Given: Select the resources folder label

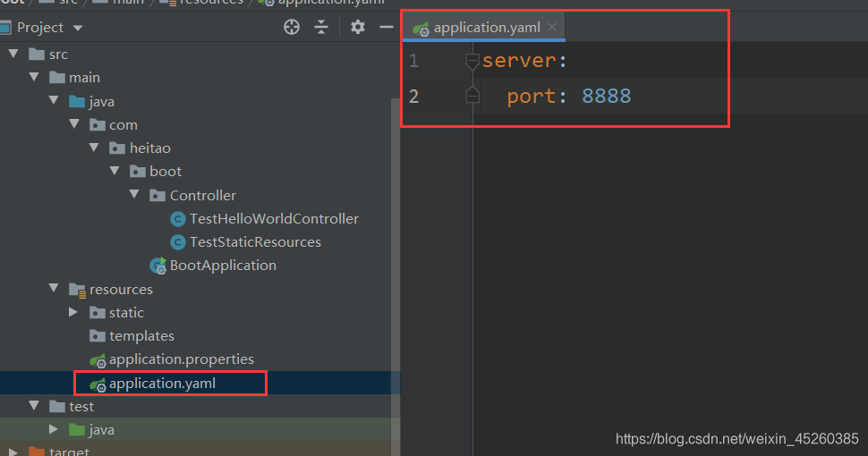Looking at the screenshot, I should [121, 290].
